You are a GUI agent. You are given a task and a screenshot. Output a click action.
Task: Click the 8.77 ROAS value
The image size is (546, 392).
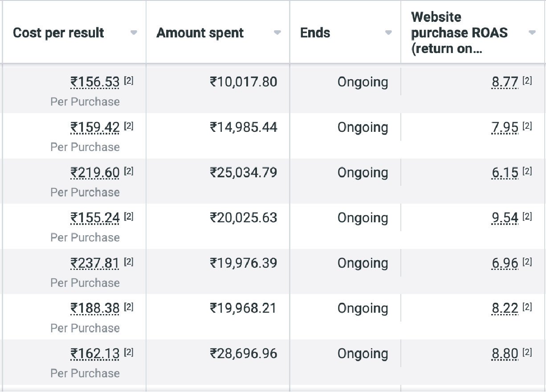coord(505,82)
